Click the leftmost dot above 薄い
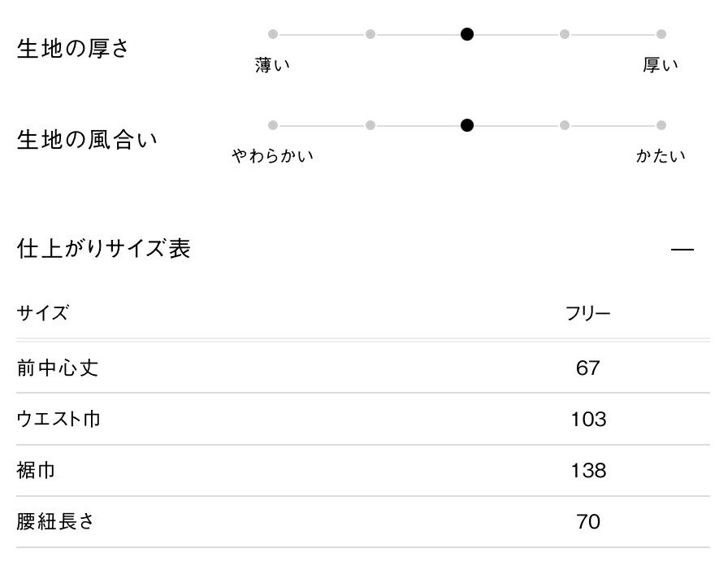 point(273,34)
